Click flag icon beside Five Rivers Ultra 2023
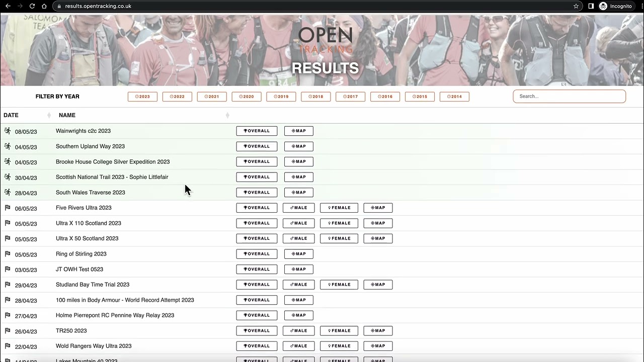Viewport: 644px width, 362px height. pyautogui.click(x=8, y=208)
